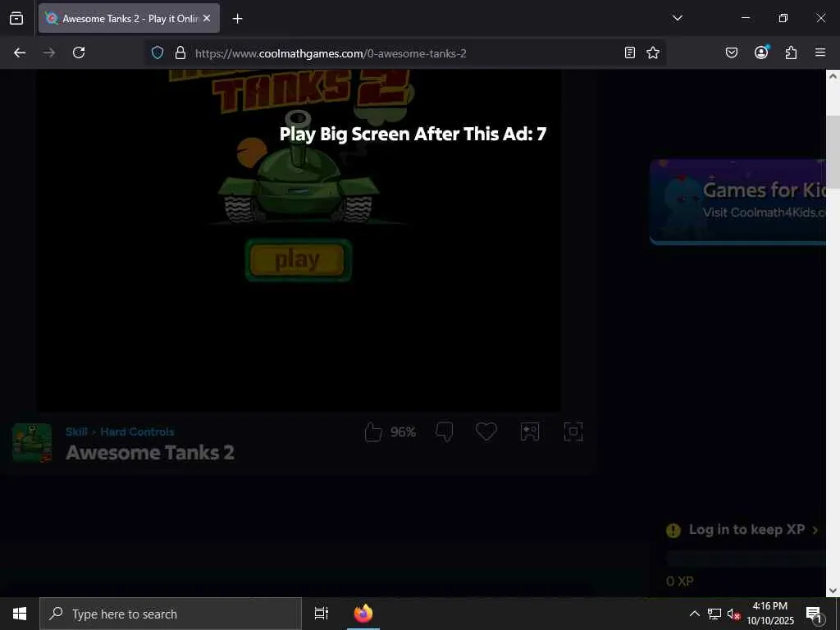Image resolution: width=840 pixels, height=630 pixels.
Task: Expand the list all tabs dropdown
Action: (677, 18)
